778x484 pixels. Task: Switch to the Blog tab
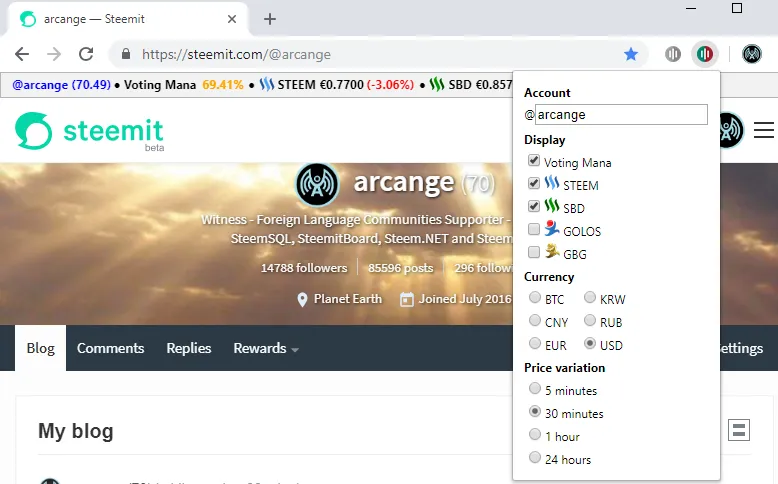point(41,348)
